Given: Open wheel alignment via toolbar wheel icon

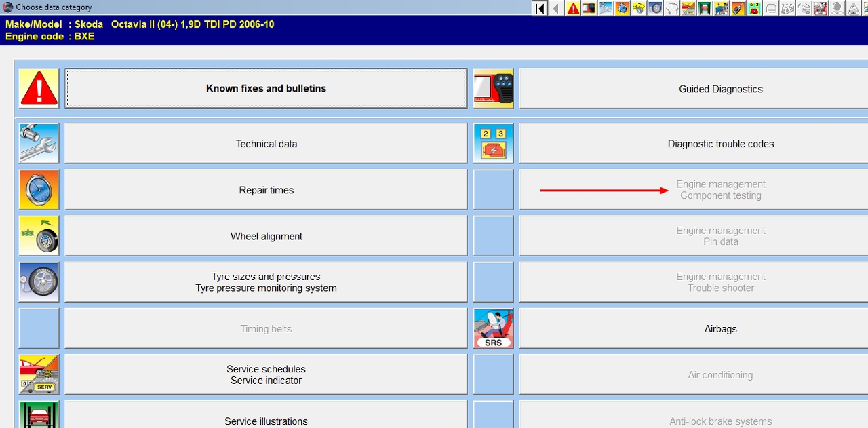Looking at the screenshot, I should click(639, 8).
